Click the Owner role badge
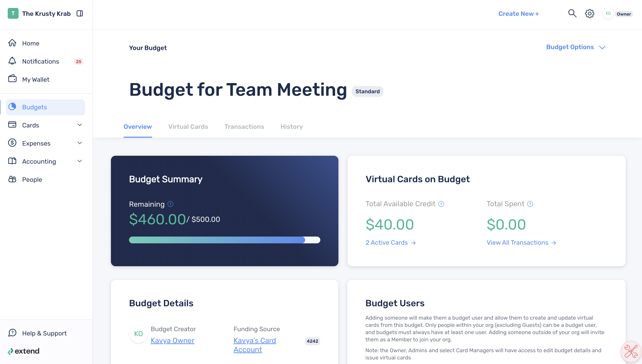642x364 pixels. [x=624, y=14]
